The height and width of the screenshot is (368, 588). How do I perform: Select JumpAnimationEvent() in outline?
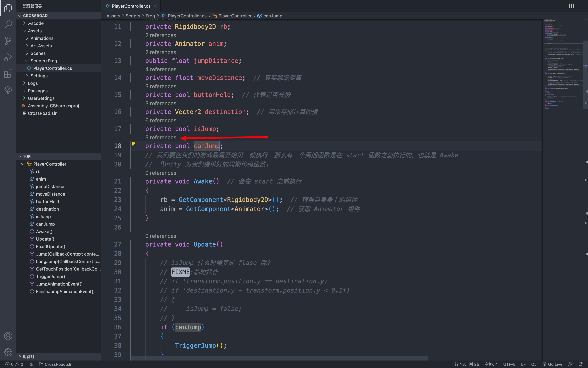(59, 284)
